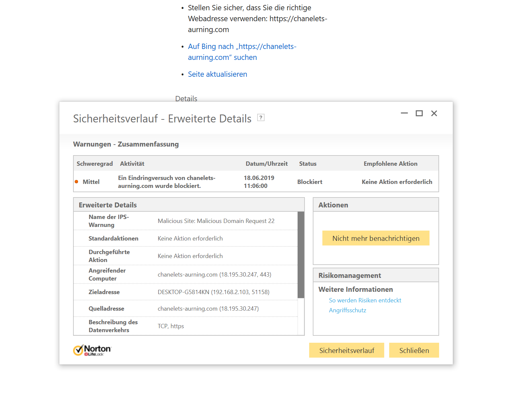Close the Erweiterte Details dialog with X

pyautogui.click(x=434, y=113)
